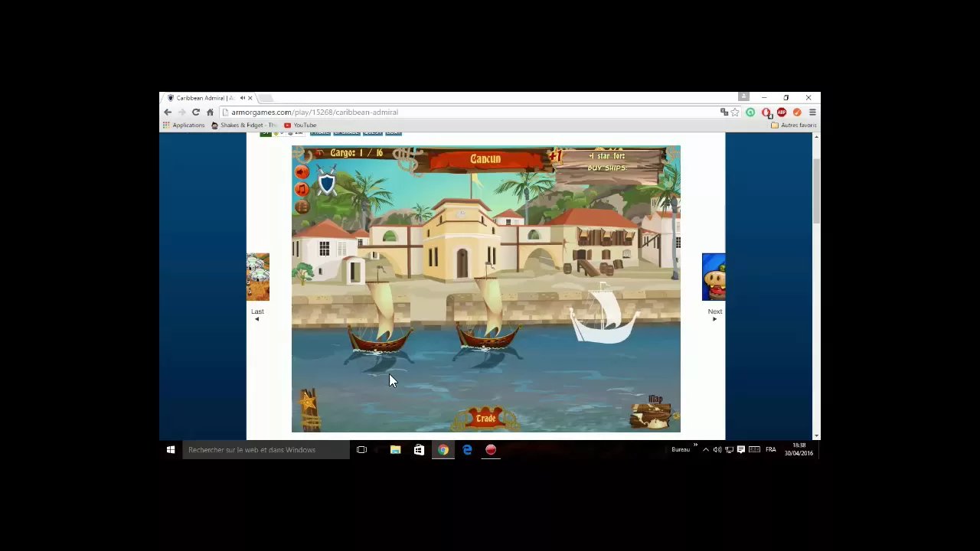The image size is (980, 551).
Task: Open the Autres favoris bookmarks folder
Action: pyautogui.click(x=793, y=125)
